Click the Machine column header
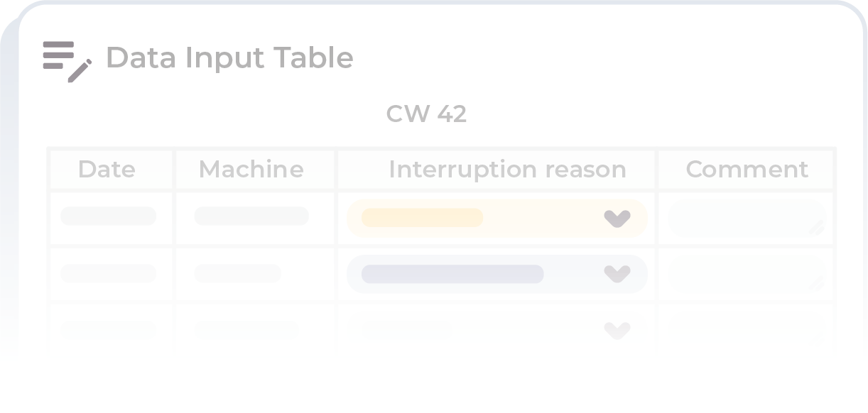 (251, 170)
